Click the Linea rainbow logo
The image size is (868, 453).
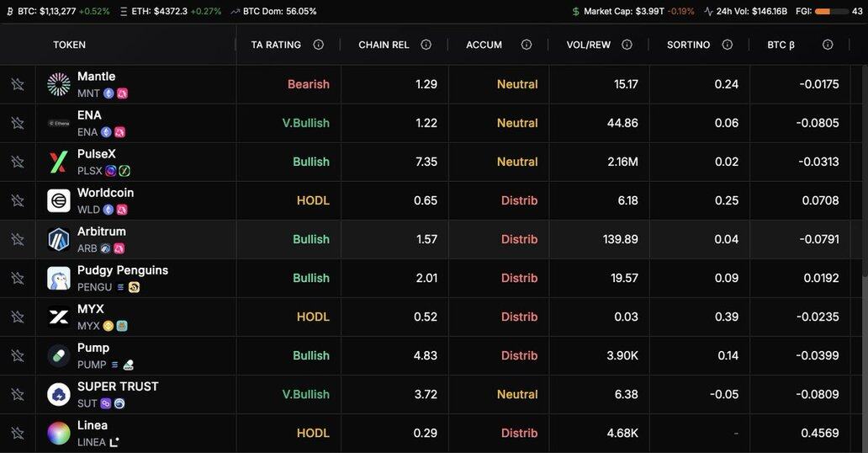pos(59,434)
